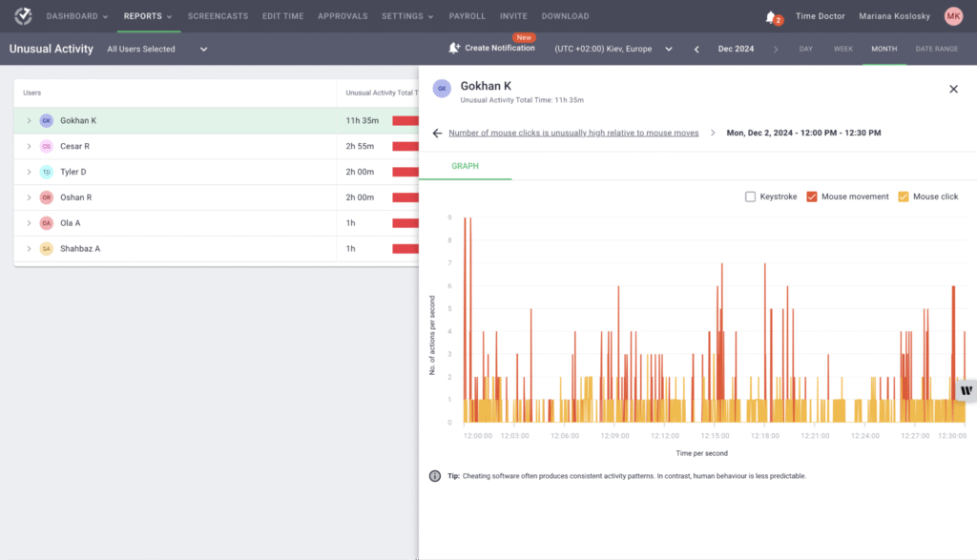Expand the Cesar R user row
Image resolution: width=977 pixels, height=560 pixels.
[x=29, y=146]
